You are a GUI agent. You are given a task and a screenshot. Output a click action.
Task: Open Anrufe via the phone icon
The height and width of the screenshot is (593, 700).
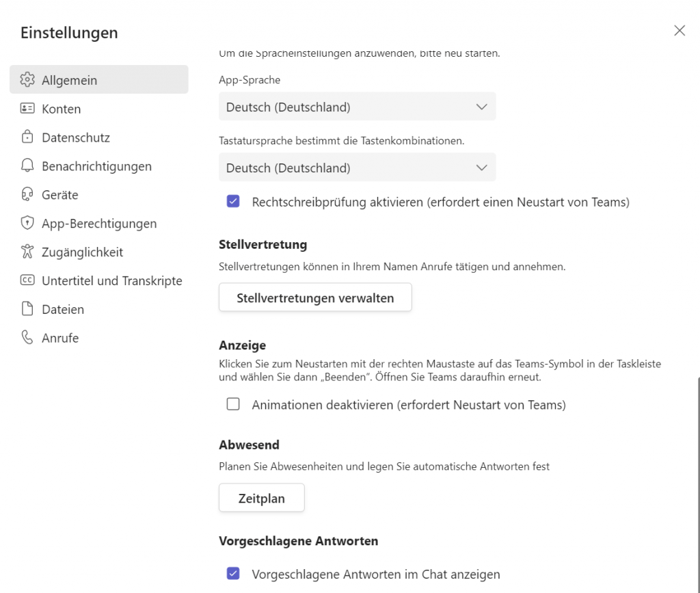pos(27,337)
